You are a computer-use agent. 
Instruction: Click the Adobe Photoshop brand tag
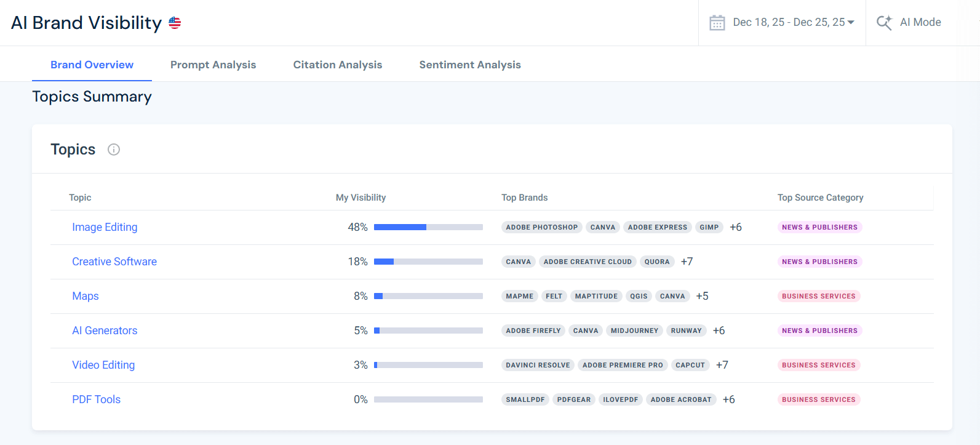[x=542, y=227]
